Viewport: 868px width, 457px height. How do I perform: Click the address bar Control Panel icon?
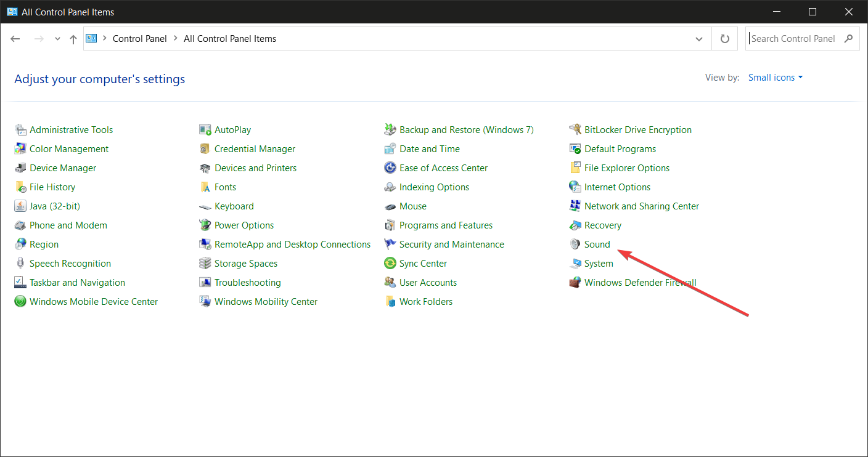(91, 39)
